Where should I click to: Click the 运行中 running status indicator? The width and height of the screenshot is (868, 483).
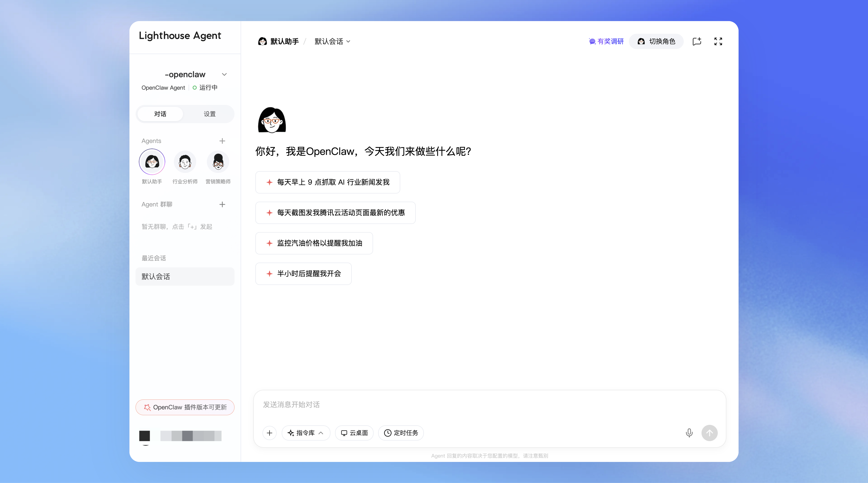(x=205, y=88)
